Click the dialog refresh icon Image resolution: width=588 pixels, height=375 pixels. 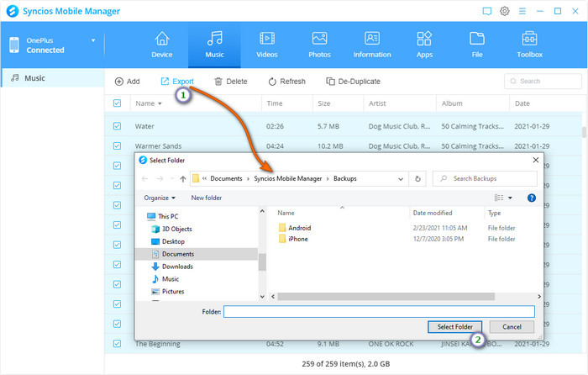click(x=417, y=179)
